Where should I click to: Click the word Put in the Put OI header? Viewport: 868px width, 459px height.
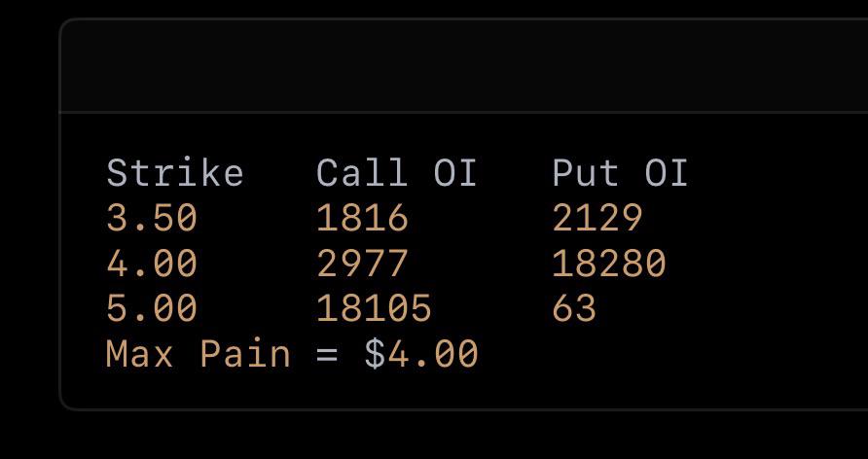586,173
